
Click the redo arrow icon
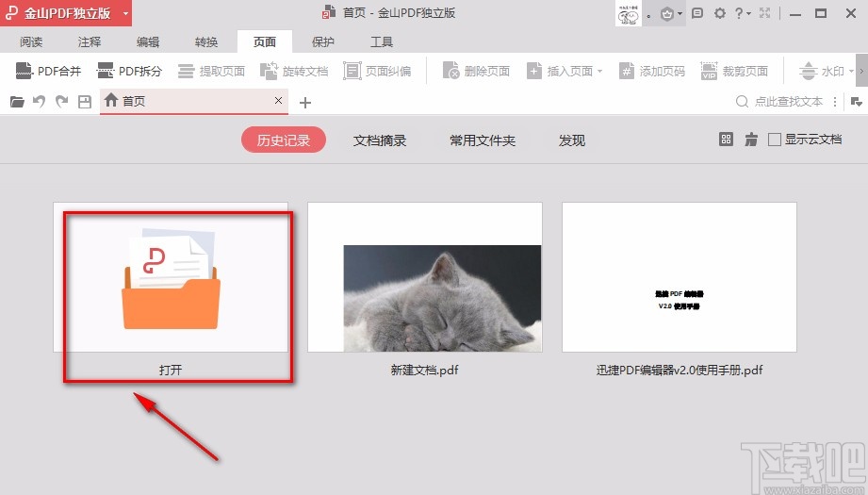click(61, 102)
